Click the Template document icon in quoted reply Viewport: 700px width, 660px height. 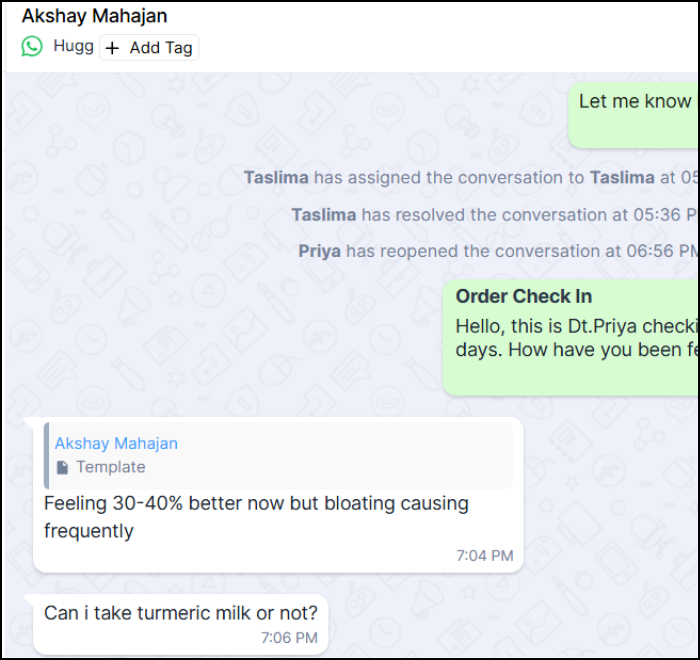tap(62, 468)
